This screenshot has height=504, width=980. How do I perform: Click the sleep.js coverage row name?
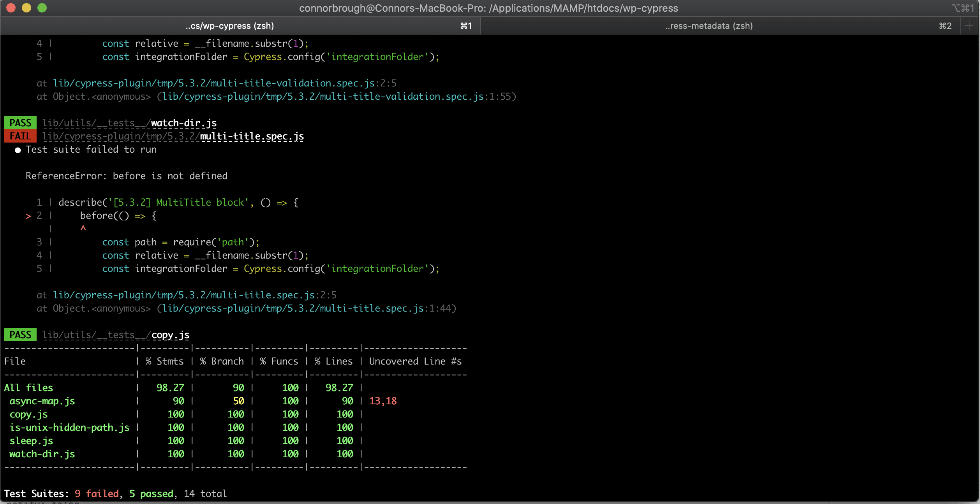31,441
